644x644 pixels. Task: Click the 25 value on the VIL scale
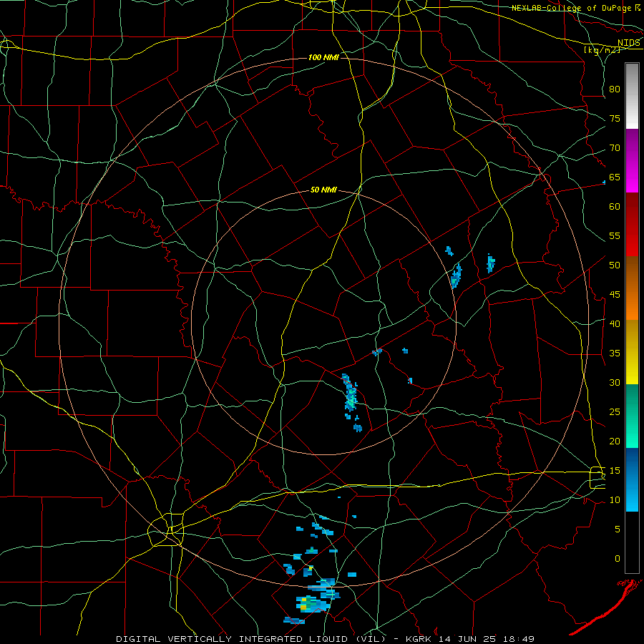[615, 412]
